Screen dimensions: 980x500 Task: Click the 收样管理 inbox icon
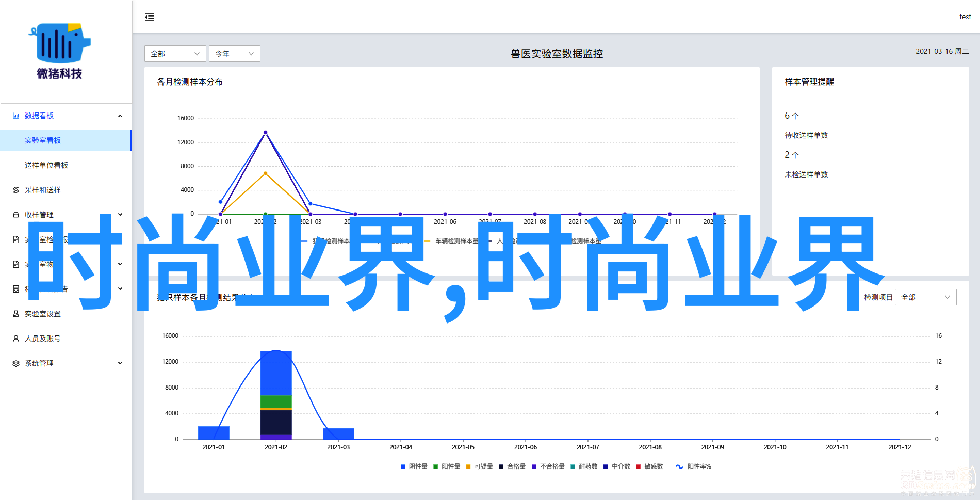pyautogui.click(x=16, y=215)
